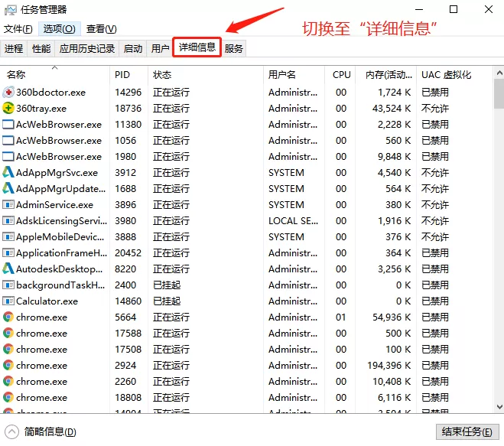Click PID 20452 cell
Screen dimensions: 504x446
click(128, 253)
